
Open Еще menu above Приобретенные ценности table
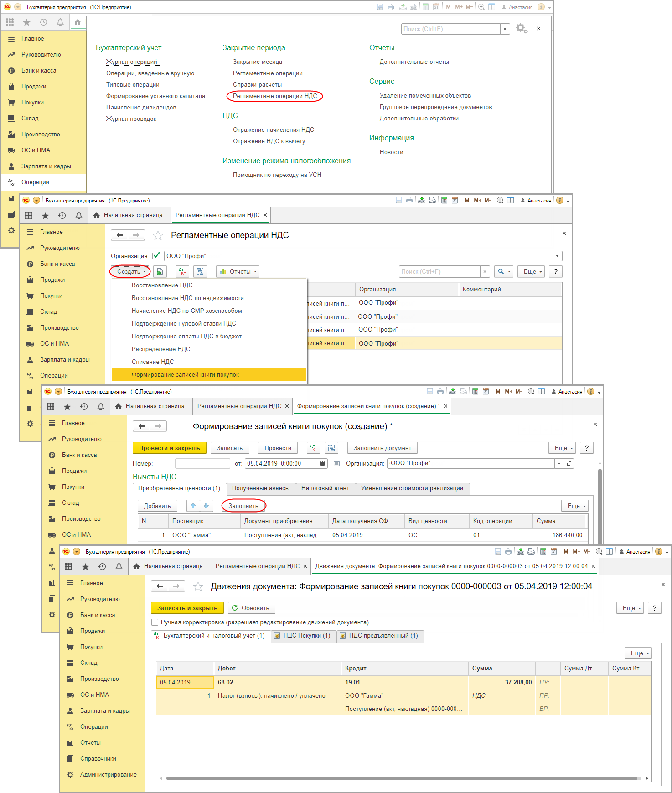click(x=576, y=506)
